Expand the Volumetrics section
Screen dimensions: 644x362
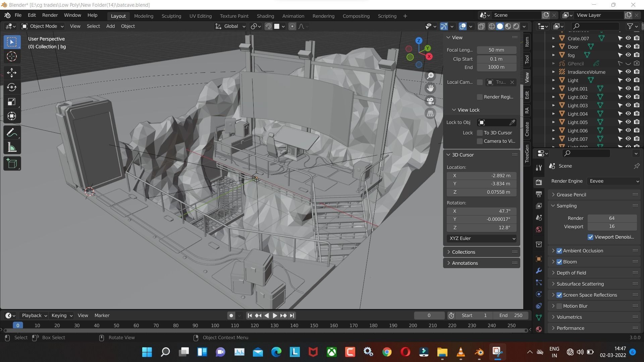[x=594, y=317]
